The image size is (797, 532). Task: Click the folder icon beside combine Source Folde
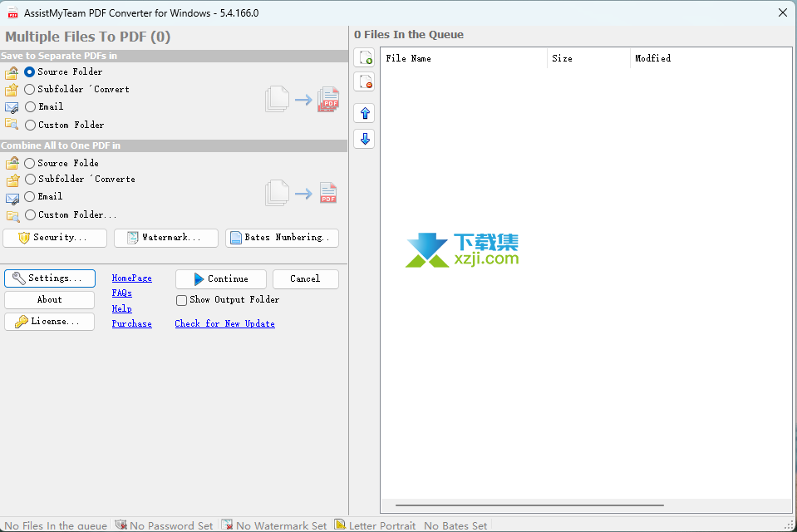(x=12, y=163)
